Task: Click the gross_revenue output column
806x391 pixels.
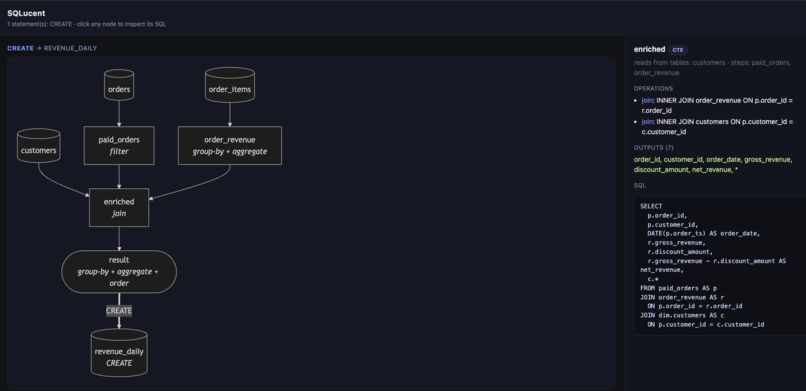Action: click(x=767, y=159)
